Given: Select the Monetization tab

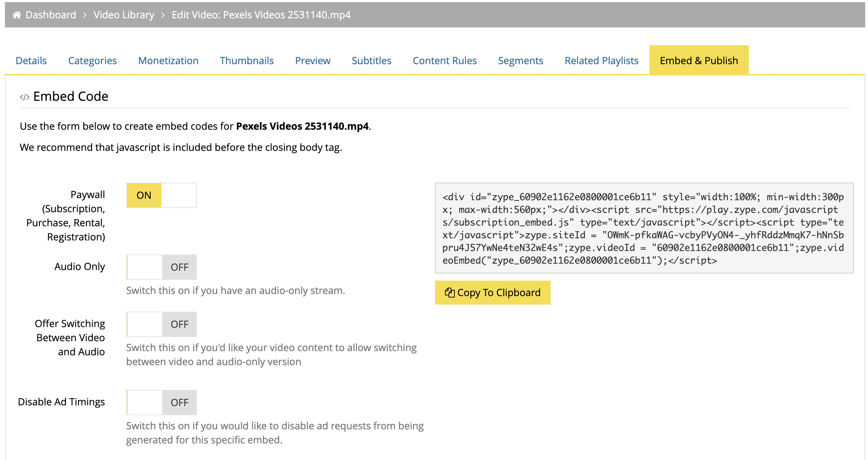Looking at the screenshot, I should point(168,61).
